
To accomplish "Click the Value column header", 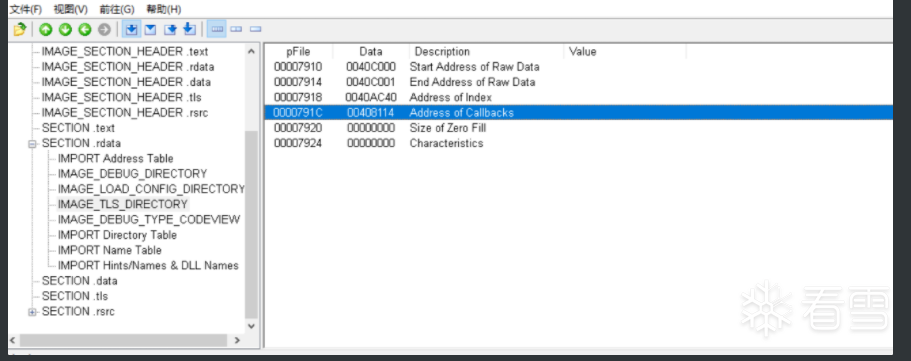I will (625, 52).
